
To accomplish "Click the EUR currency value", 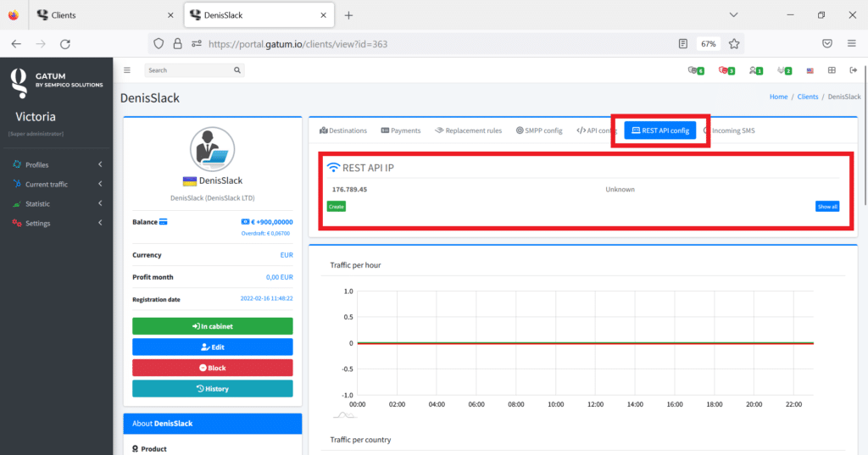I will tap(287, 255).
